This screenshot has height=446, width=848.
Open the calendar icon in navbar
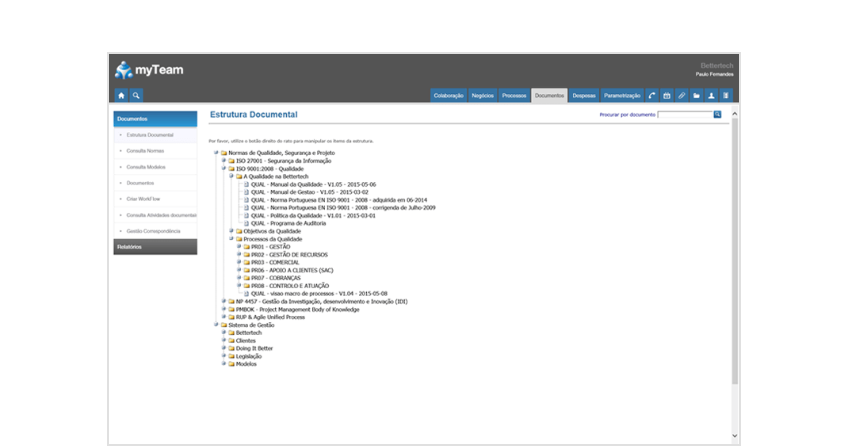[x=667, y=96]
